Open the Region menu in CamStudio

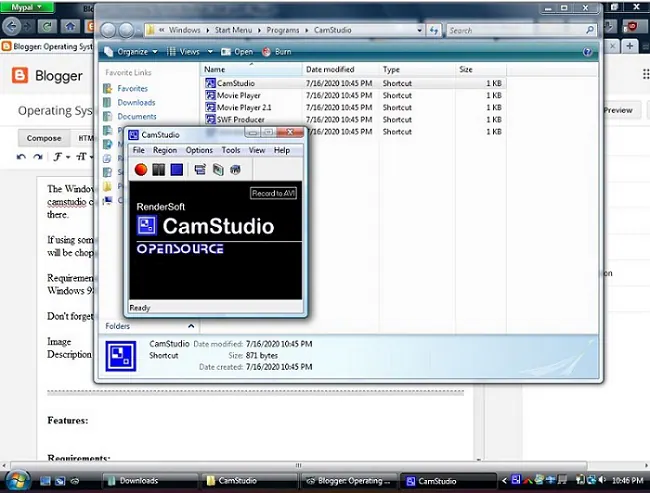click(x=165, y=150)
